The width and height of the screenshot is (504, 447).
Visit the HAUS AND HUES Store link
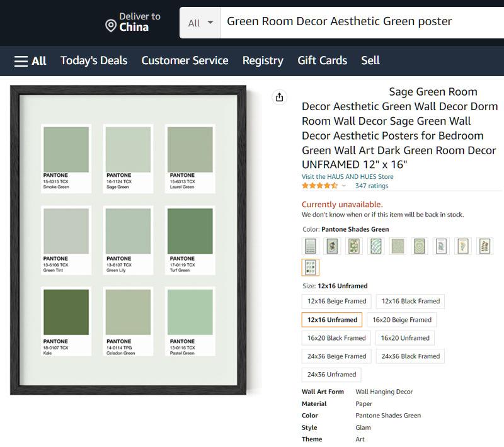[348, 177]
